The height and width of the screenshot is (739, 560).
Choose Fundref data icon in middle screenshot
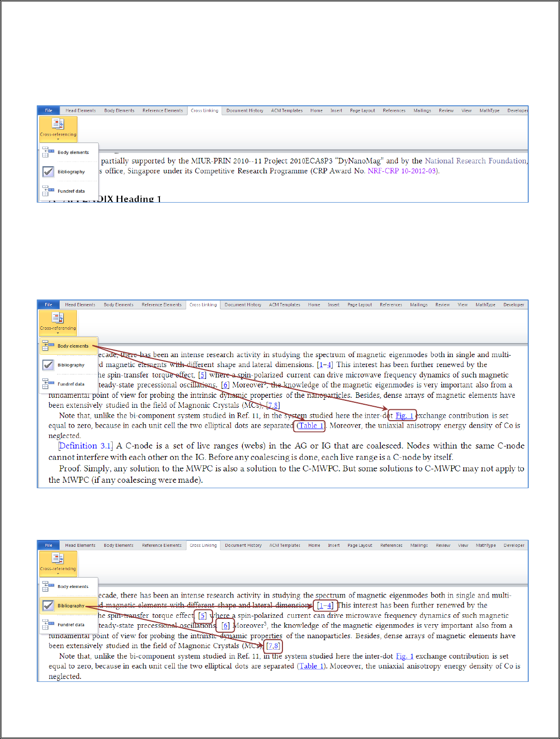(x=48, y=384)
